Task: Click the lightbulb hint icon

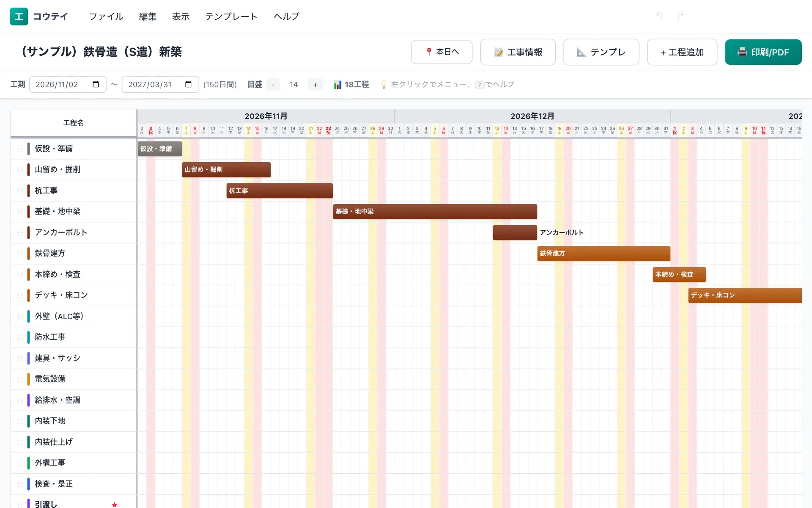Action: (x=384, y=85)
